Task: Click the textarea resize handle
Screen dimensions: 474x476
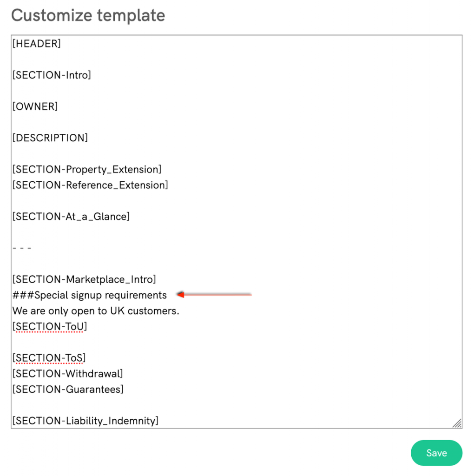Action: click(457, 423)
